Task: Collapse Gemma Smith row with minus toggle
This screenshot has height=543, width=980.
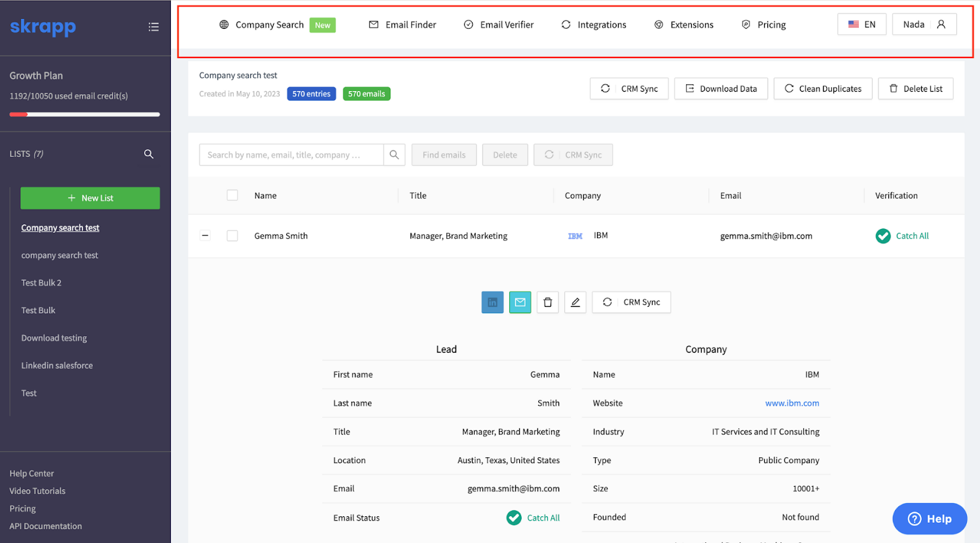Action: point(205,236)
